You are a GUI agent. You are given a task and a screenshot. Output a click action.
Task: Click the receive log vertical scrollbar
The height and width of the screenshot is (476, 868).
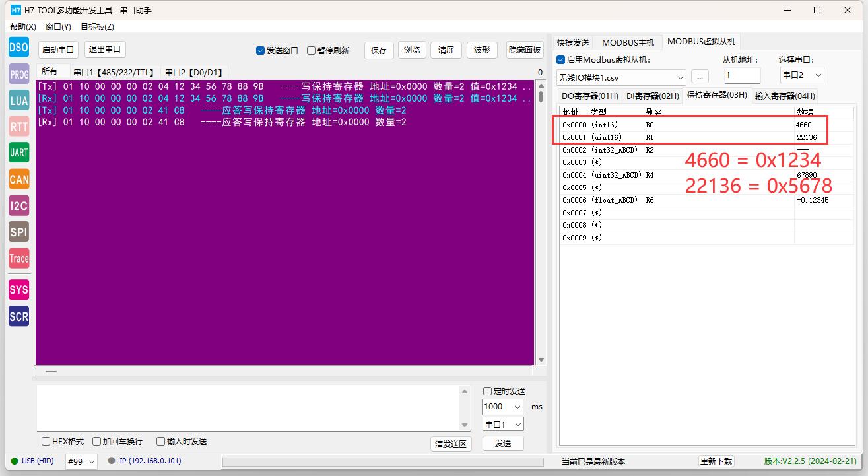541,222
